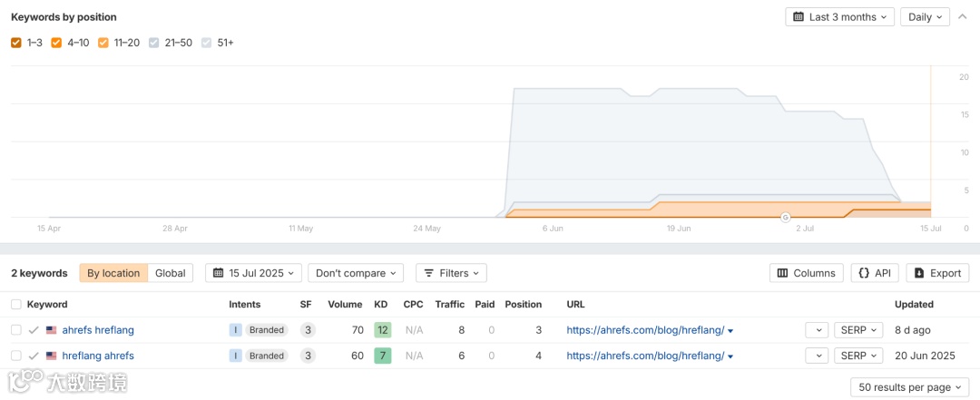Click the 8 d ago updated value
980x400 pixels.
[x=913, y=330]
